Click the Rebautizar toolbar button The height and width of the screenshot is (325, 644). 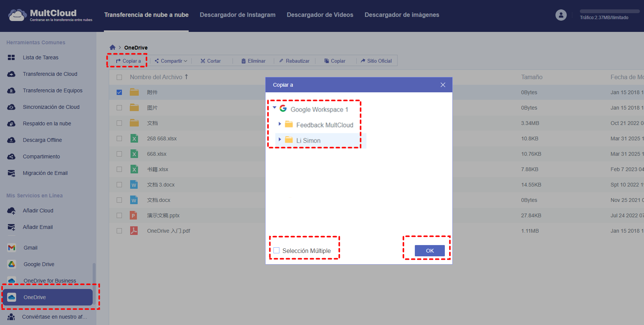pos(294,61)
